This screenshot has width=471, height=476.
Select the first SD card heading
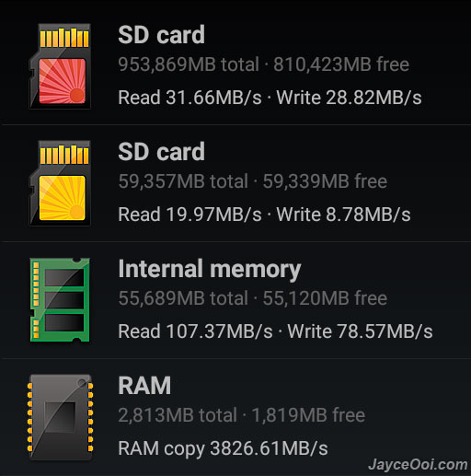161,35
